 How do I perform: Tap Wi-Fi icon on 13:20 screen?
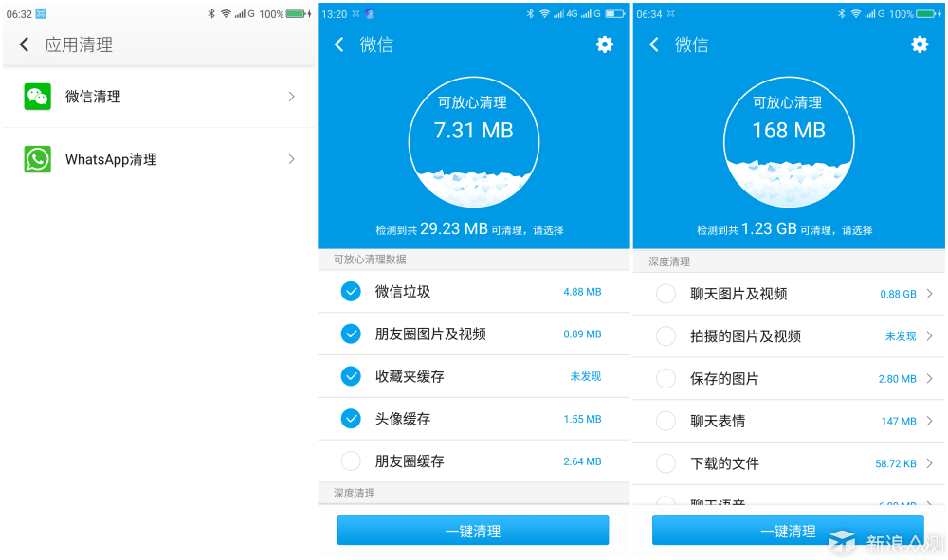pos(544,13)
